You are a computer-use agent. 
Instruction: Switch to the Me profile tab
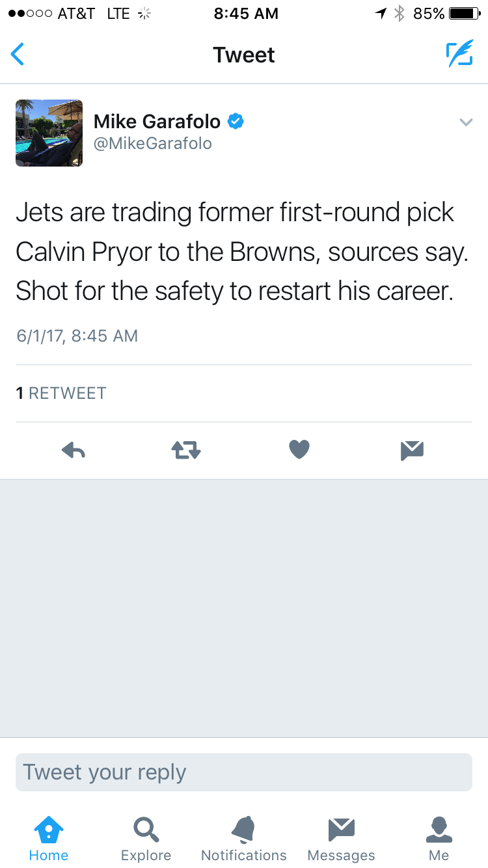click(439, 839)
